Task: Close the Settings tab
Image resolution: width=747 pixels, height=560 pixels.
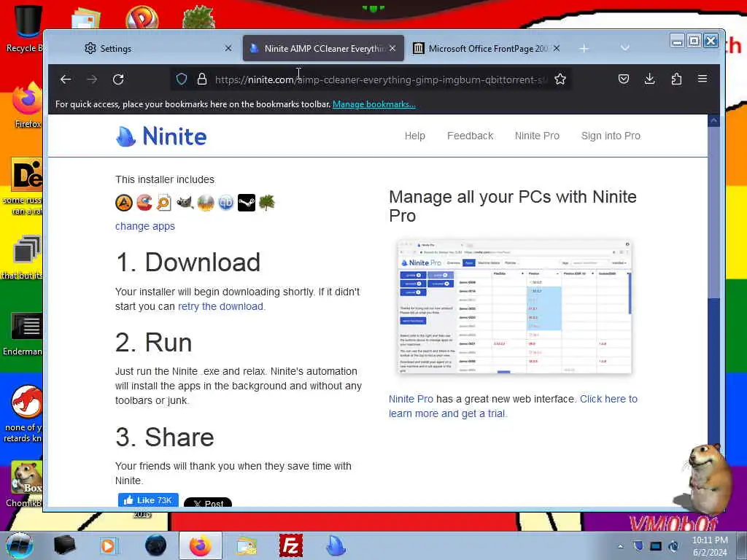Action: point(228,48)
